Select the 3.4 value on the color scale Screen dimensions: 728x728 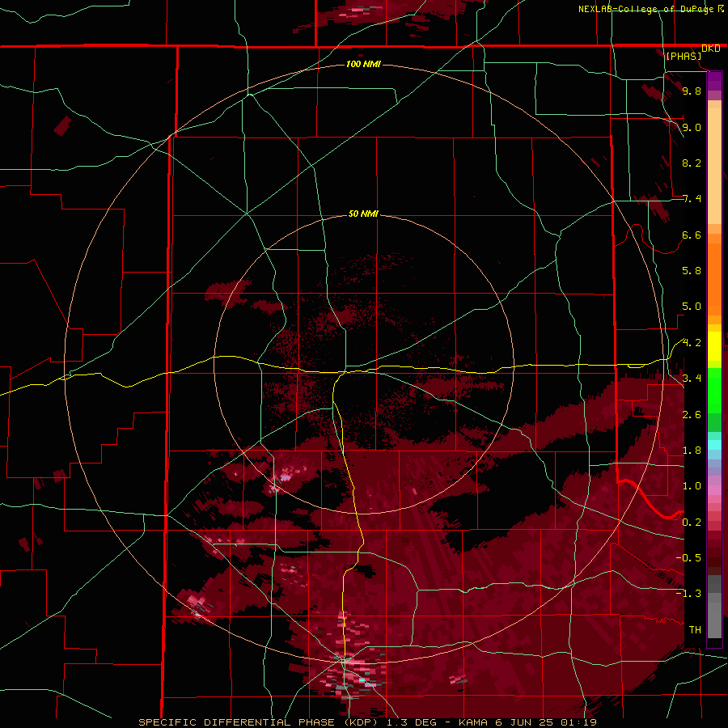692,378
